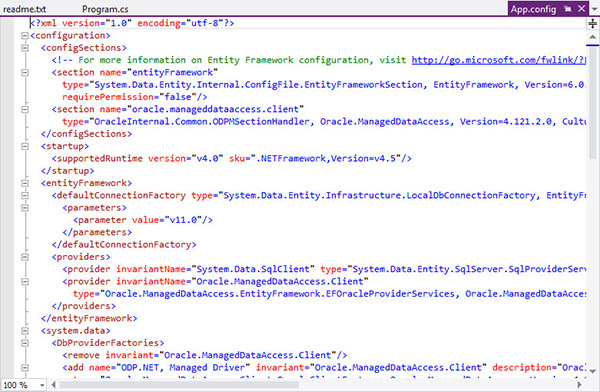Collapse the <startup> node
Screen dimensions: 600x392
(25, 146)
